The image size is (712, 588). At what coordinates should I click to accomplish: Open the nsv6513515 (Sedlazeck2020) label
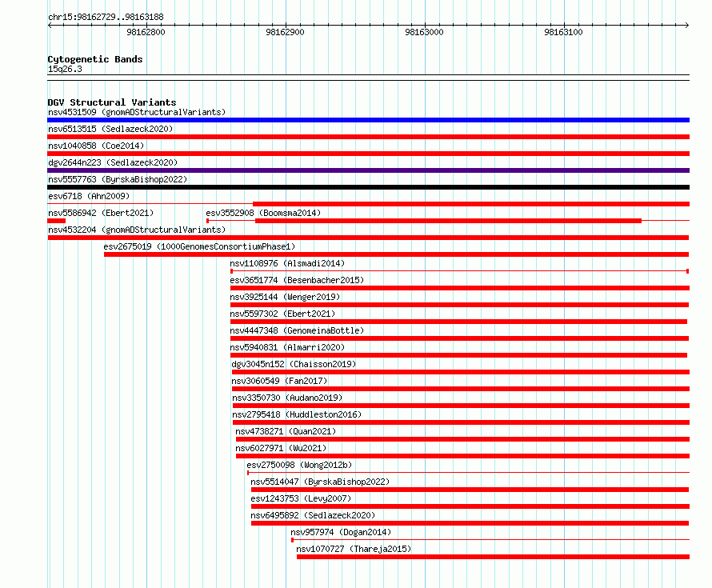click(110, 129)
